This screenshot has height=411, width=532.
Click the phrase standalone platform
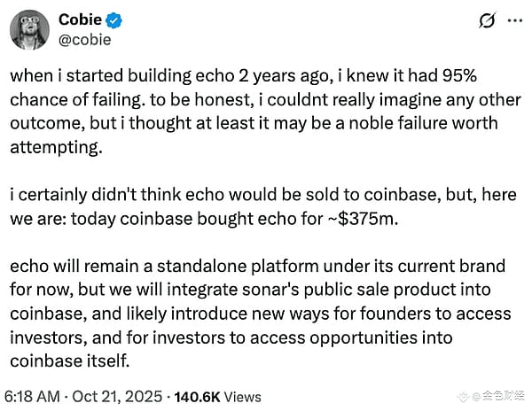[238, 267]
